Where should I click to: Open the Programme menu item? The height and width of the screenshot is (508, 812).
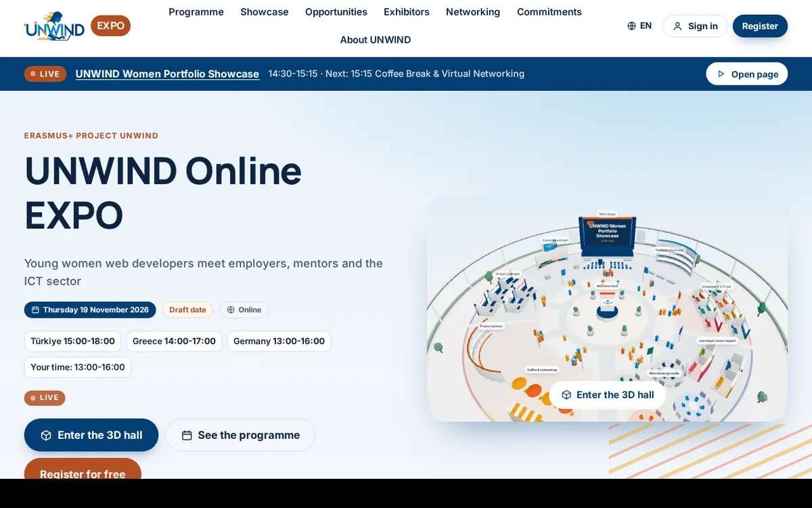pyautogui.click(x=196, y=12)
